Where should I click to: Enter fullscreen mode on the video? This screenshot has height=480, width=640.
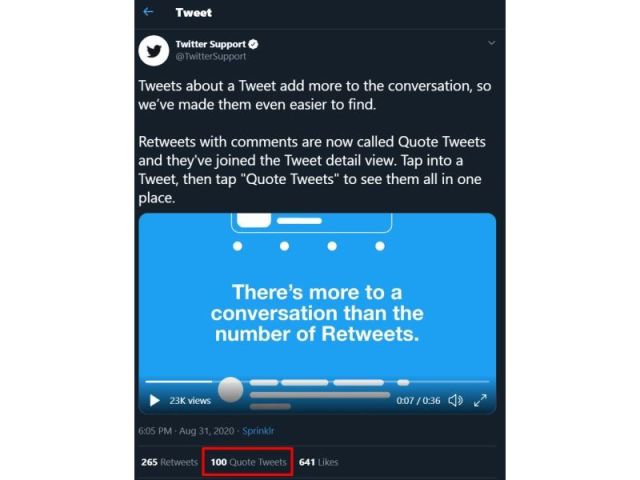(x=480, y=400)
